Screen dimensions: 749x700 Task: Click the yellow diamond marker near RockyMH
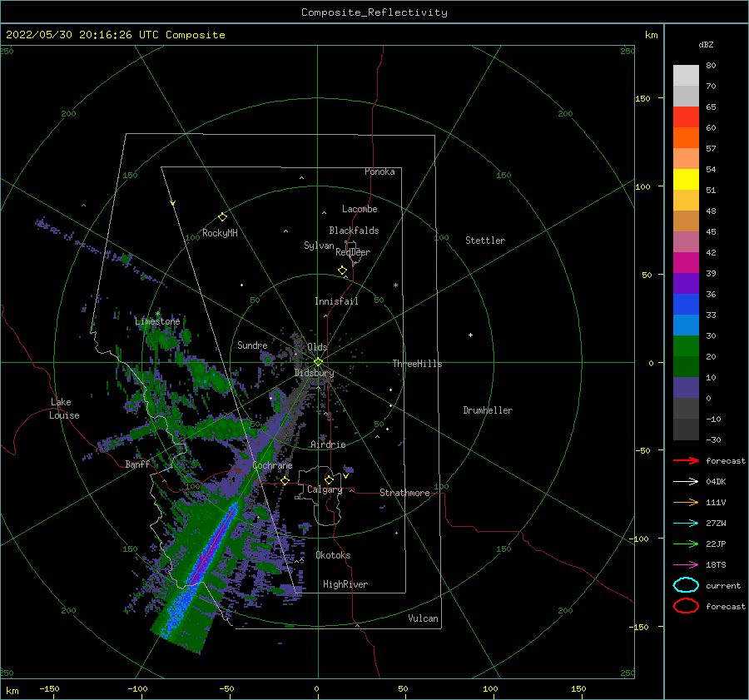[x=222, y=217]
